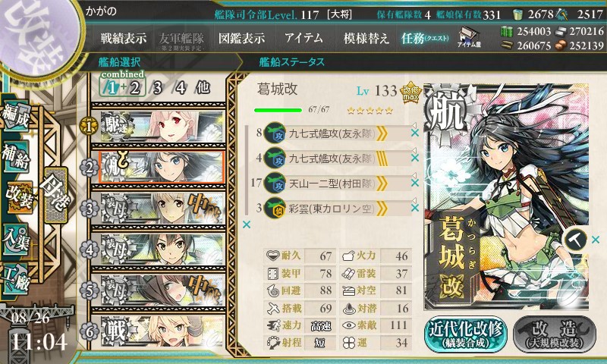
Task: Return to home via 母港 icon
Action: coord(56,195)
